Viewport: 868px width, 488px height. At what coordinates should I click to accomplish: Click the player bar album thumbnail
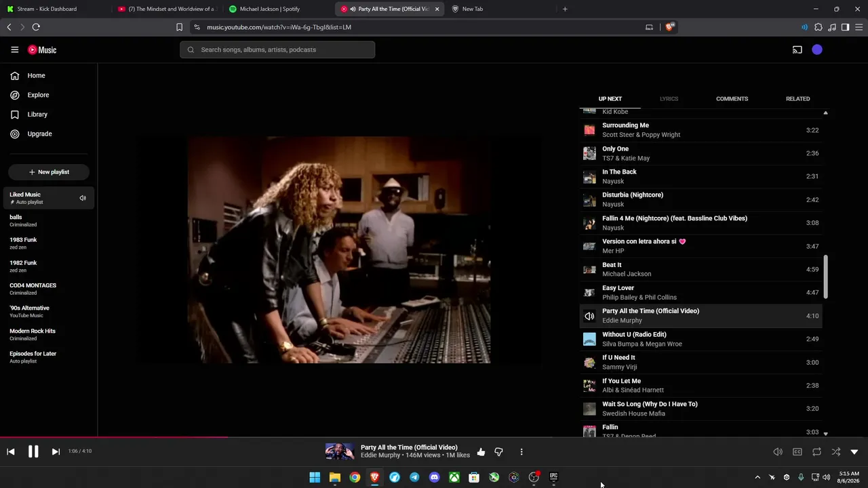(340, 451)
